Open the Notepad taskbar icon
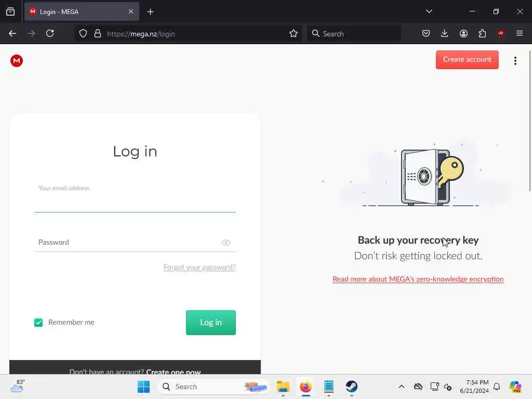 click(328, 387)
